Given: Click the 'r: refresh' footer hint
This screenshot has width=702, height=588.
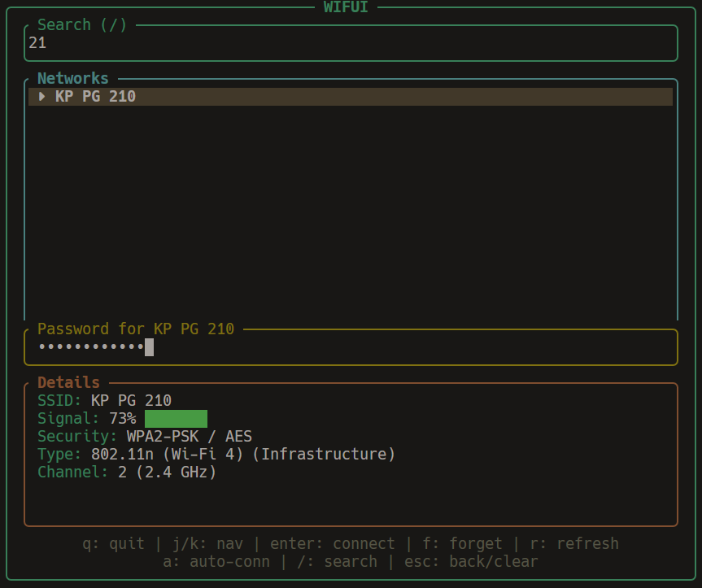Looking at the screenshot, I should pyautogui.click(x=574, y=543).
